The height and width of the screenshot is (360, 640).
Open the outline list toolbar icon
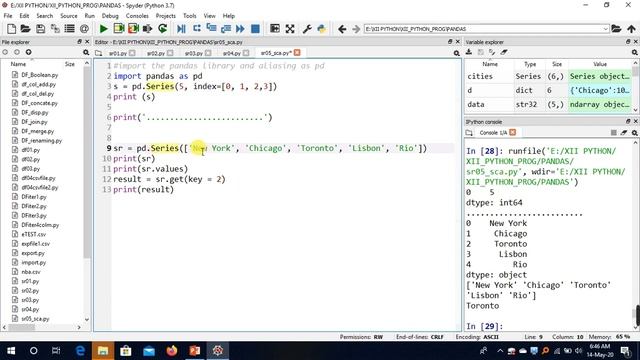click(x=69, y=29)
